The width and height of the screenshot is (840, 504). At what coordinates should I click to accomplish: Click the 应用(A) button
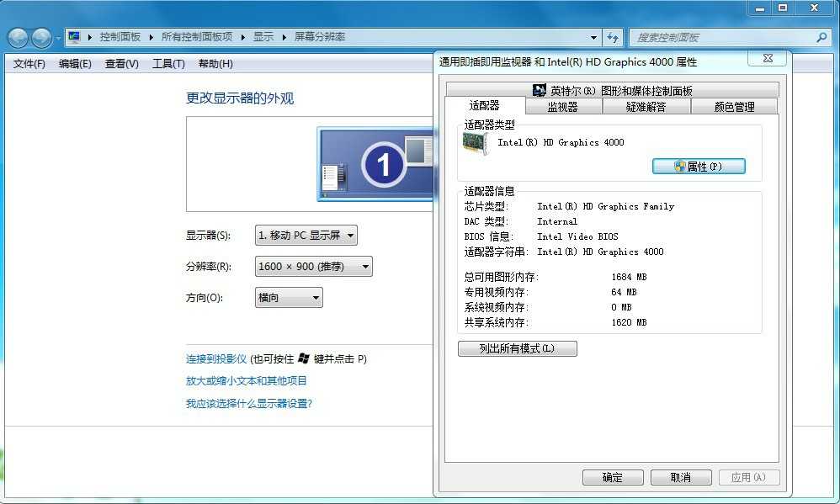[748, 477]
